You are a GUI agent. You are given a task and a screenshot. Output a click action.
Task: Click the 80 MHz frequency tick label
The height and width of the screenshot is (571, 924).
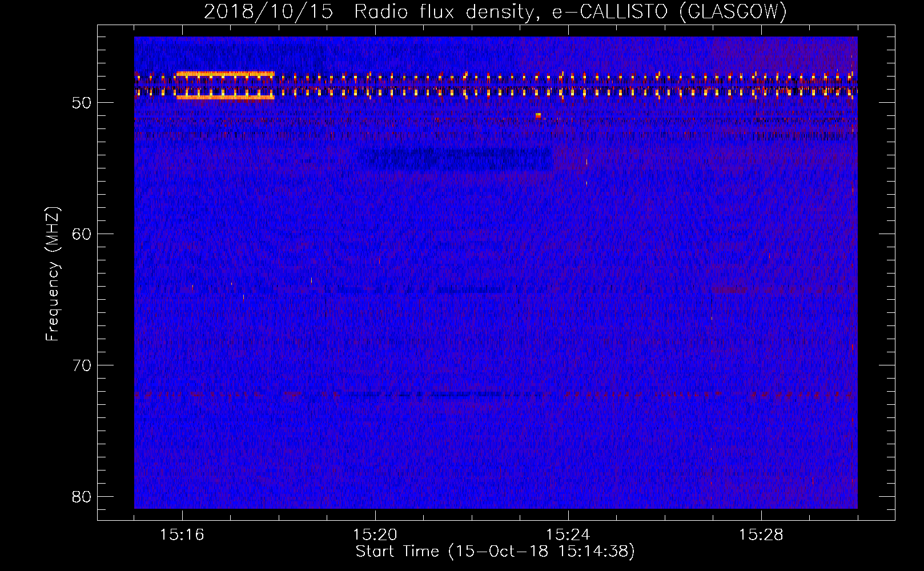point(82,497)
